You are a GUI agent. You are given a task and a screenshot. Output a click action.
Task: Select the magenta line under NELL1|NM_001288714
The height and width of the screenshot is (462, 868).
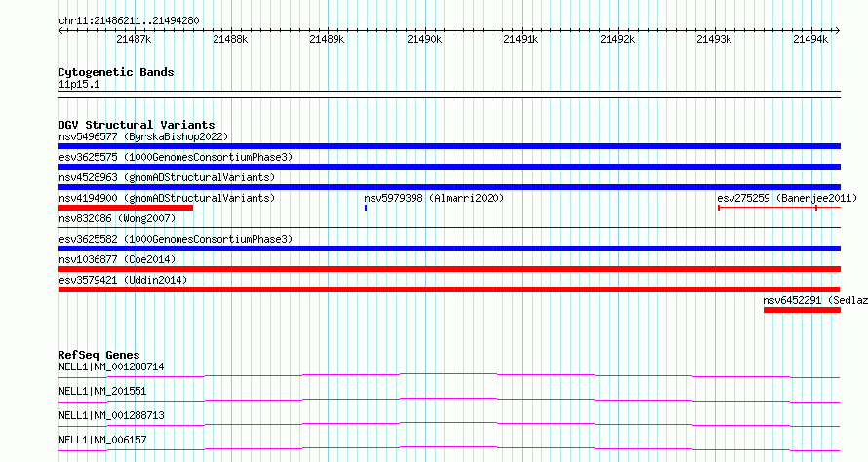(449, 375)
